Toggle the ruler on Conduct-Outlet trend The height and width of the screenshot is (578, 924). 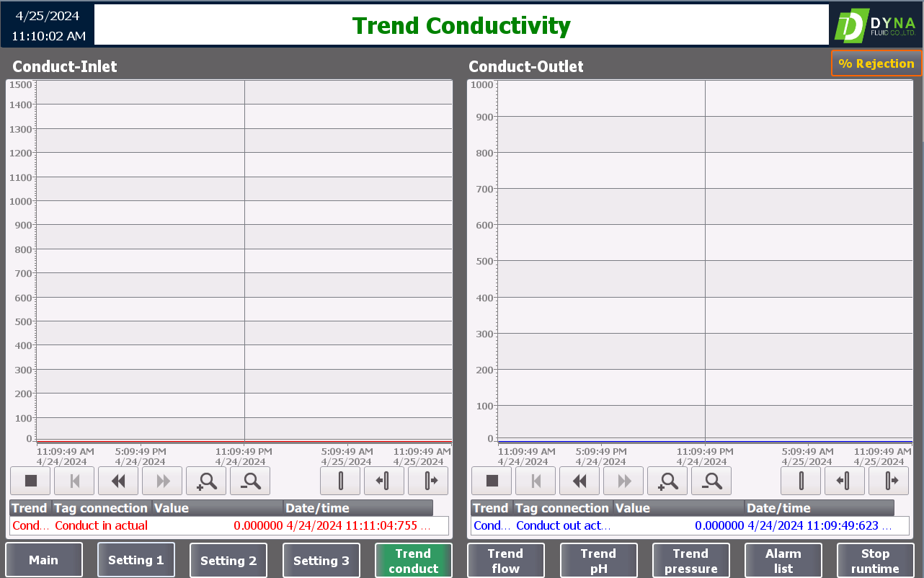(801, 481)
